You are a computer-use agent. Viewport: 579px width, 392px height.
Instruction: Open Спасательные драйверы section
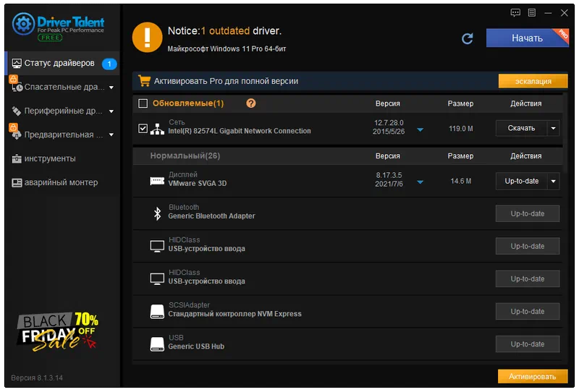(62, 88)
